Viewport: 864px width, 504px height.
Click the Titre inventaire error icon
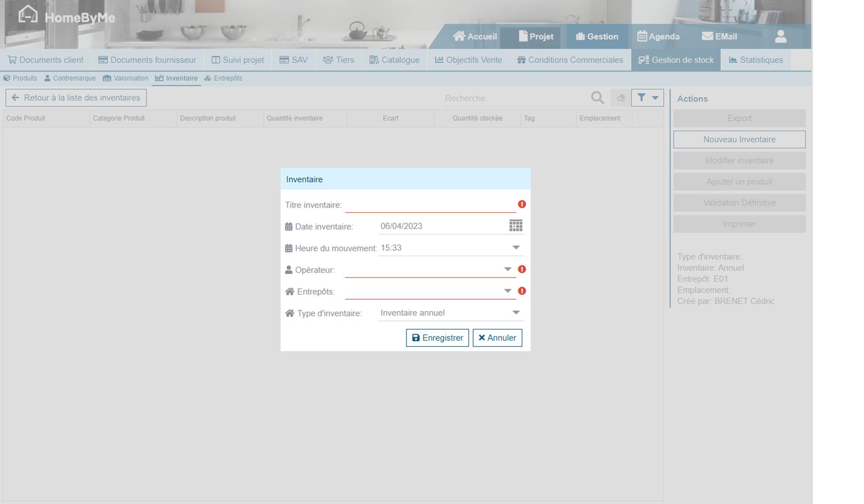coord(521,204)
